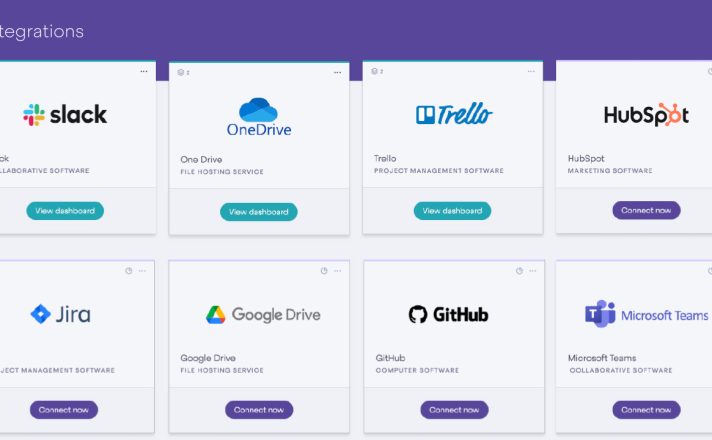This screenshot has height=440, width=712.
Task: Click the 'Trello' card title text
Action: pyautogui.click(x=385, y=158)
